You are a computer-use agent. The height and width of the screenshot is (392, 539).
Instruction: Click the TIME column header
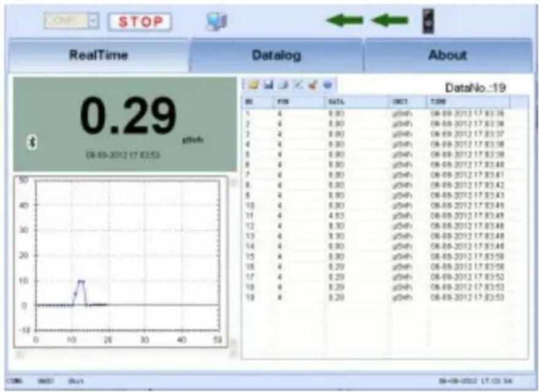click(x=468, y=102)
